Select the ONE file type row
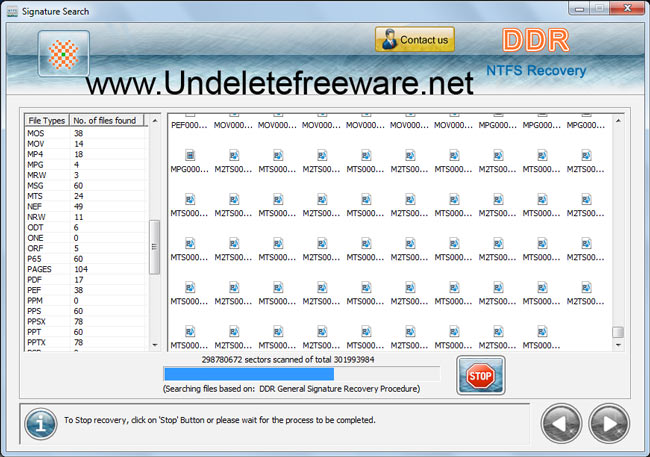Screen dimensions: 650x457 (86, 238)
